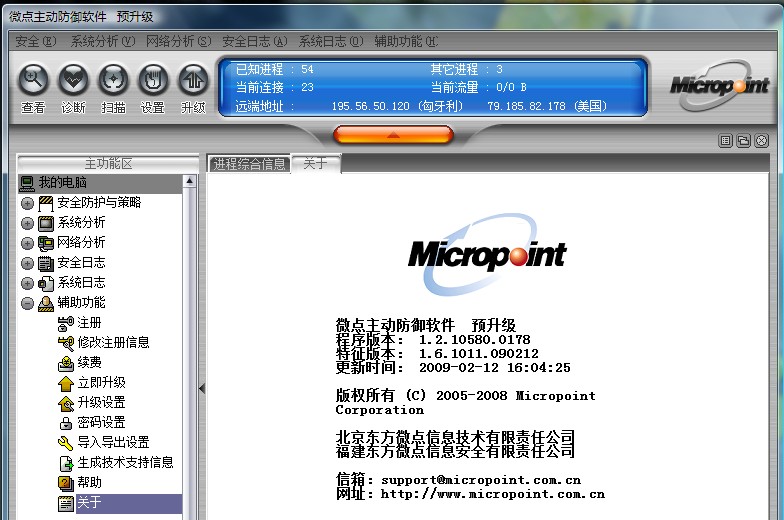Click remote address 79.185.82.178 (美国)

548,106
